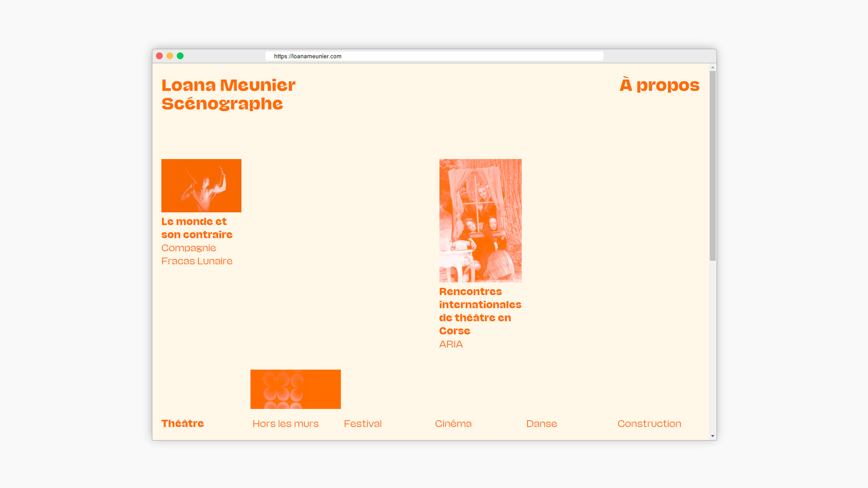Click the red close window dot

(159, 56)
